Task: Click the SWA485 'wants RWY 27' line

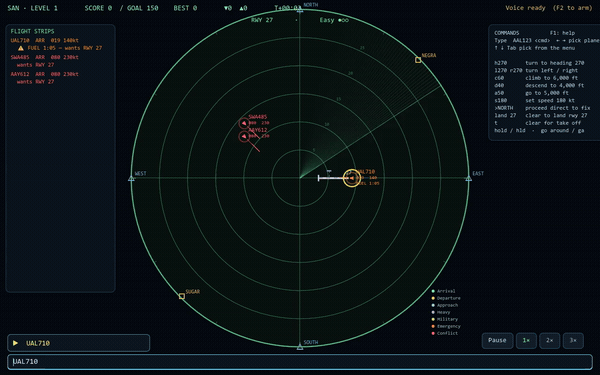Action: tap(35, 65)
